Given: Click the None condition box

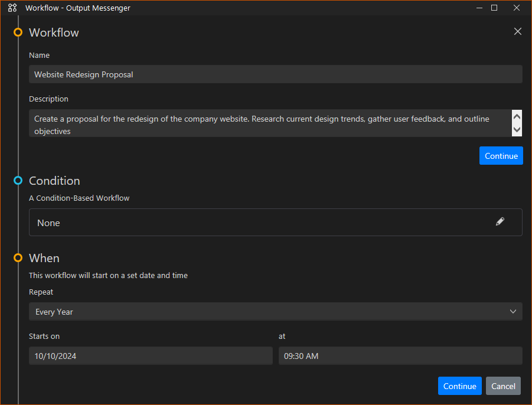Looking at the screenshot, I should coord(276,222).
